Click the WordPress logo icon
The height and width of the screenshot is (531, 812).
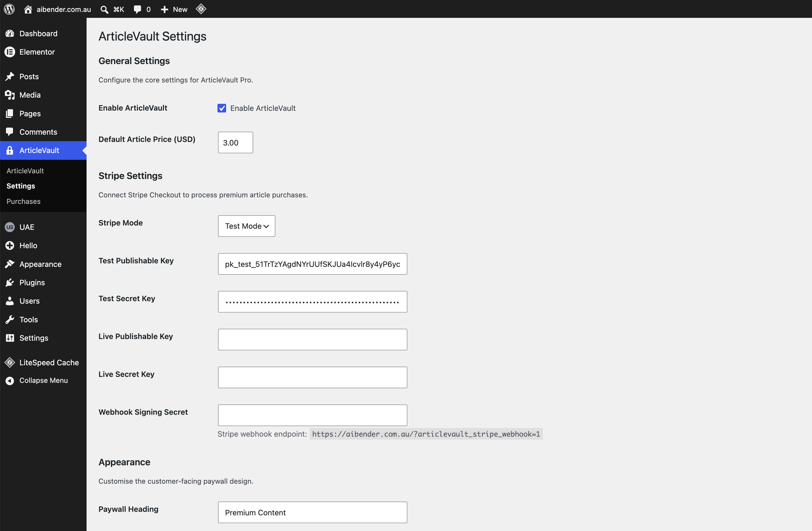click(9, 9)
